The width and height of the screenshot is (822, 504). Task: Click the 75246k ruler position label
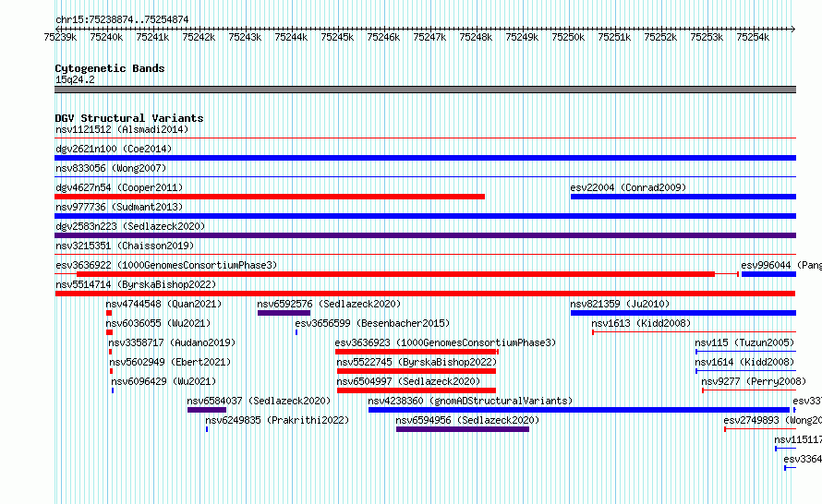pyautogui.click(x=383, y=37)
